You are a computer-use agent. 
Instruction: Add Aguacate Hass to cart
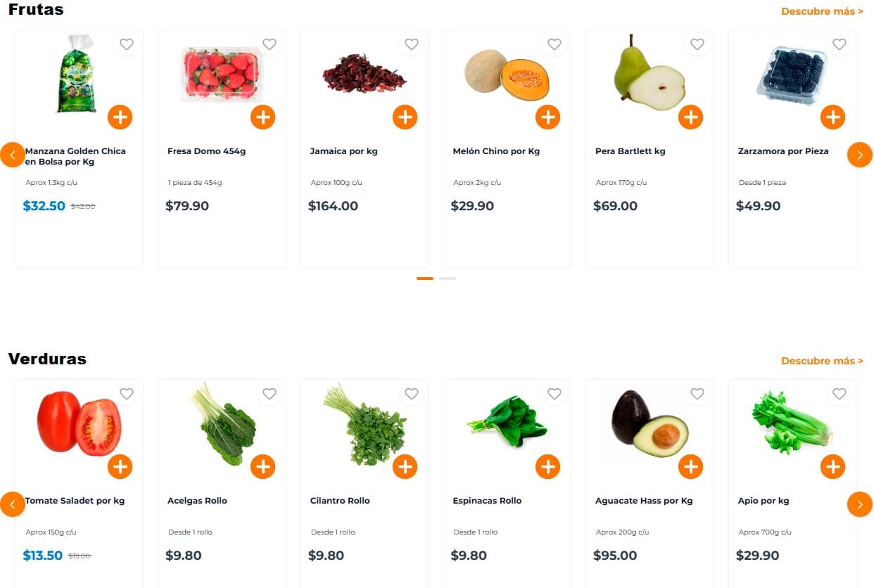pos(690,466)
